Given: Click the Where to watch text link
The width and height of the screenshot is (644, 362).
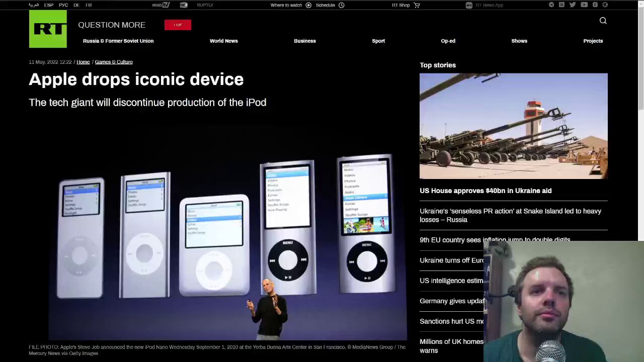Looking at the screenshot, I should [x=286, y=5].
